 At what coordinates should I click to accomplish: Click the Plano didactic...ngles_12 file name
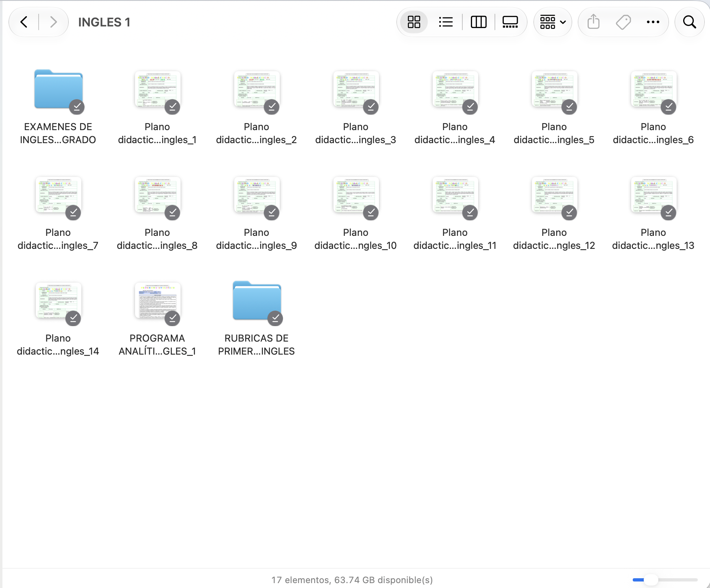(554, 239)
